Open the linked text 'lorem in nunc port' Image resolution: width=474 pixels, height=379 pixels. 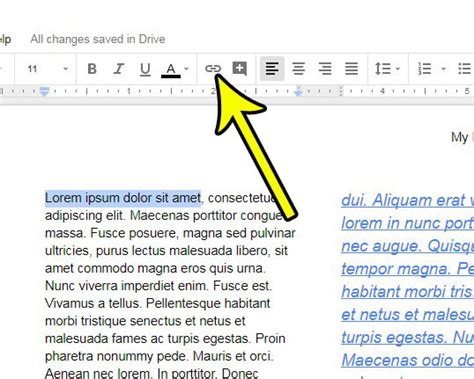(x=407, y=223)
